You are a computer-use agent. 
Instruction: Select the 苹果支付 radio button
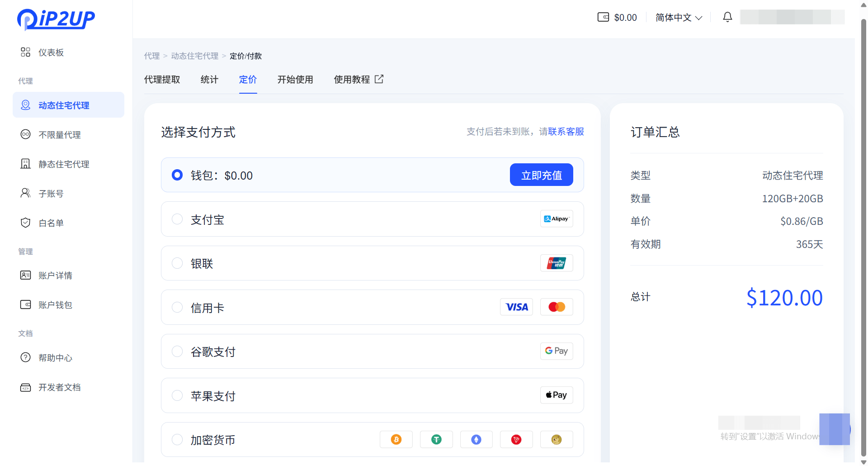[177, 395]
